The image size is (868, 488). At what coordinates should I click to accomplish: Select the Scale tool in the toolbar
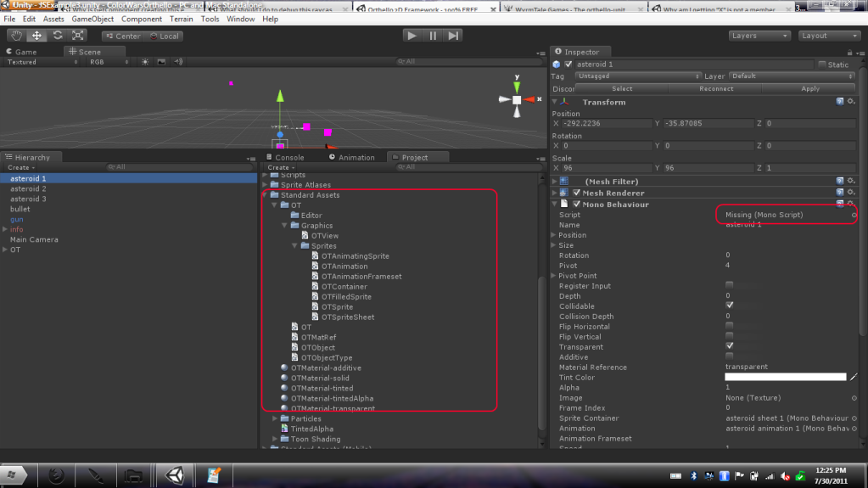78,36
